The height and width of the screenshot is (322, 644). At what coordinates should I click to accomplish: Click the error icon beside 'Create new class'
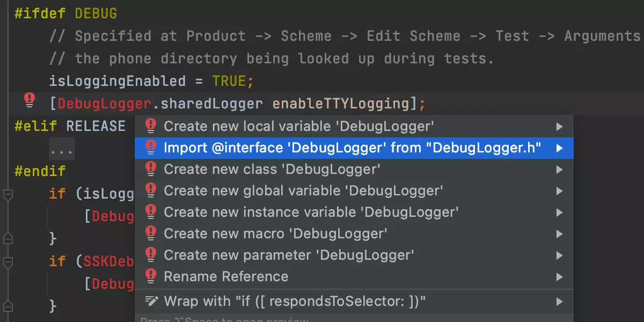151,169
